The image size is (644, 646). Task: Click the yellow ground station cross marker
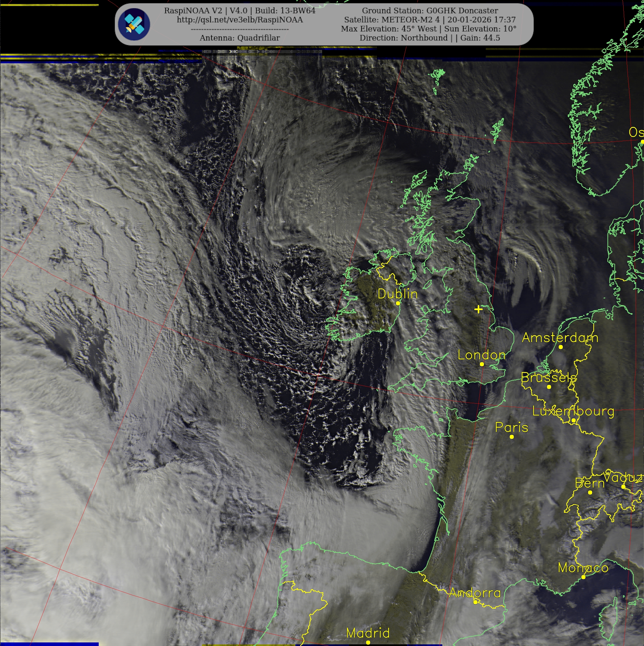click(x=478, y=309)
